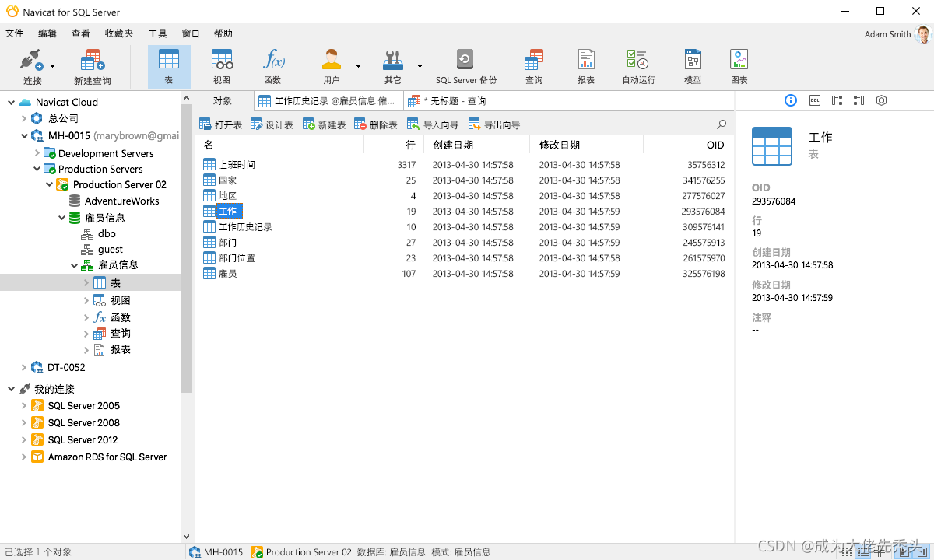Screen dimensions: 934x560
Task: Click the 查询 query toolbar icon
Action: pos(534,67)
